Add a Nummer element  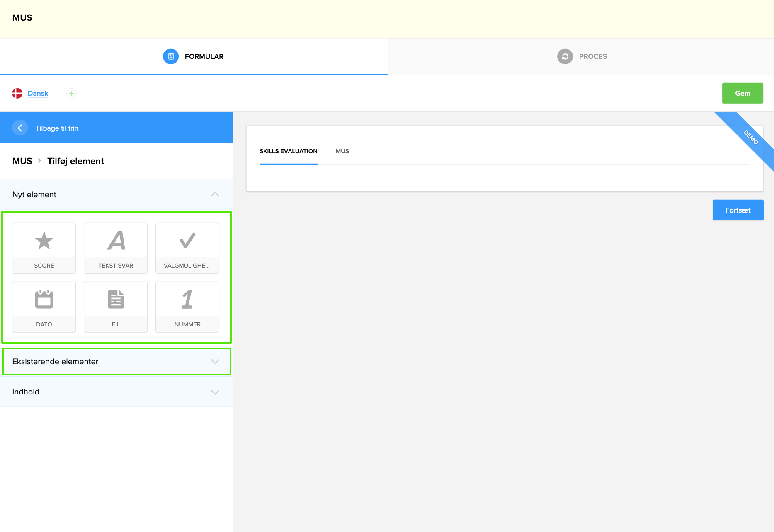pyautogui.click(x=187, y=307)
